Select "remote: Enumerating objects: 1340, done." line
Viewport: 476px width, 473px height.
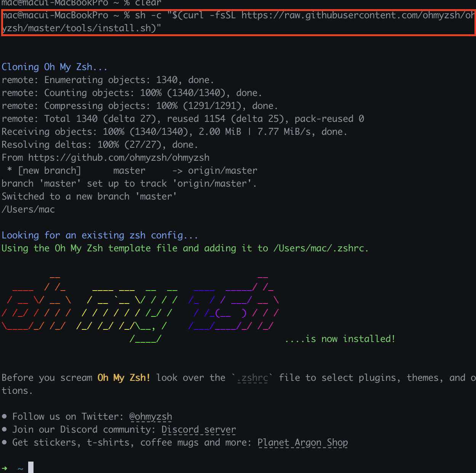click(x=108, y=80)
